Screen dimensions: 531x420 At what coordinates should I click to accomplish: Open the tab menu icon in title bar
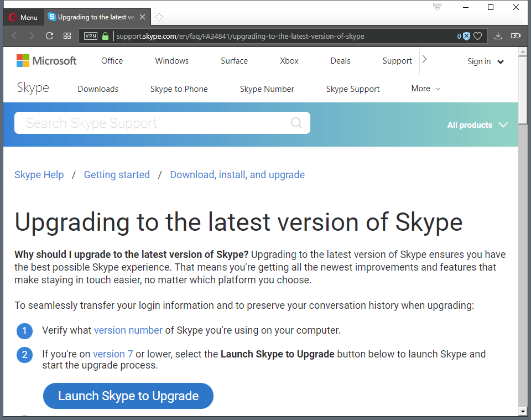pos(437,7)
